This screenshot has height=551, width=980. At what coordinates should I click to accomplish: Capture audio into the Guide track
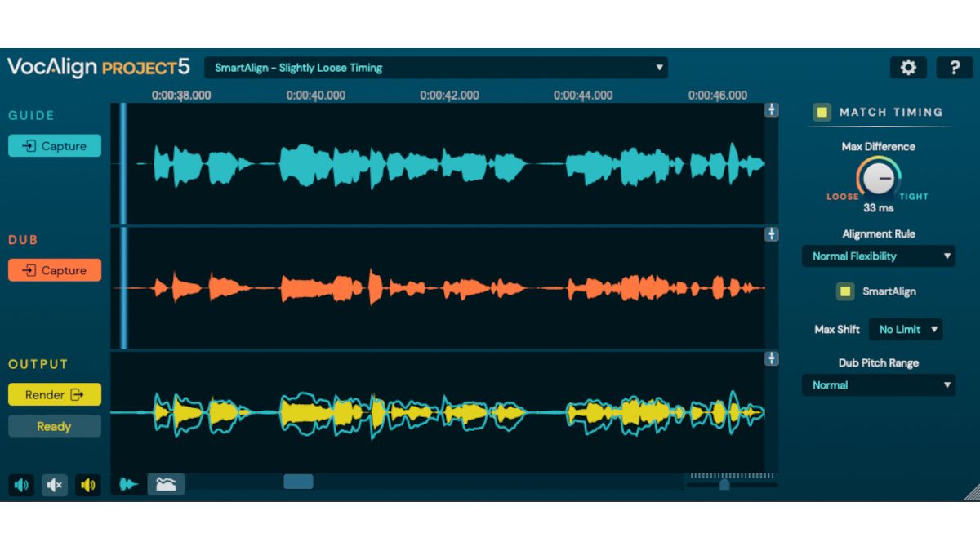click(x=55, y=146)
